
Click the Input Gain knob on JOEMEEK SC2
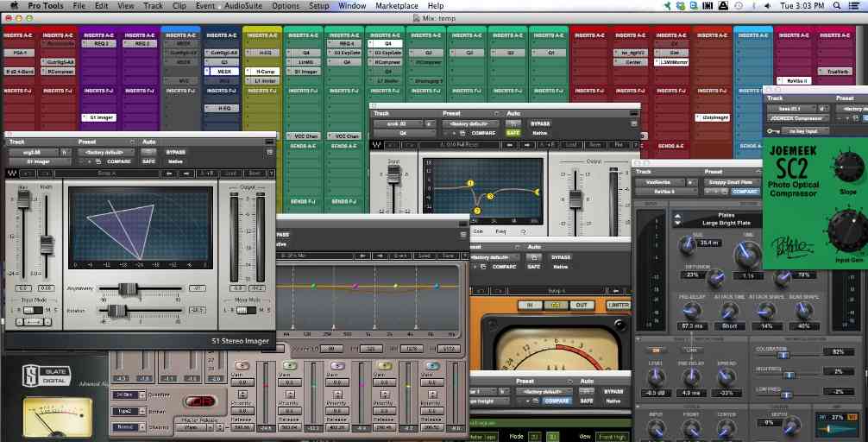pos(847,230)
